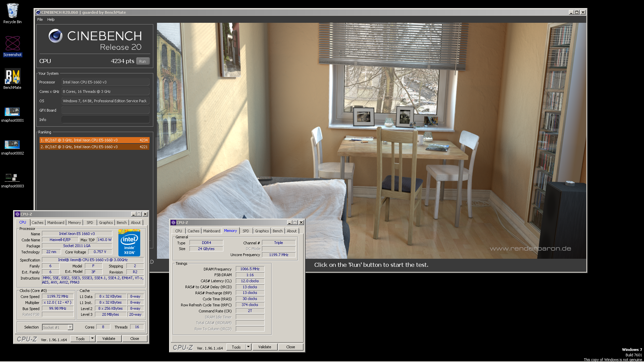
Task: Click Tools button in Memory CPU-Z window
Action: point(236,347)
